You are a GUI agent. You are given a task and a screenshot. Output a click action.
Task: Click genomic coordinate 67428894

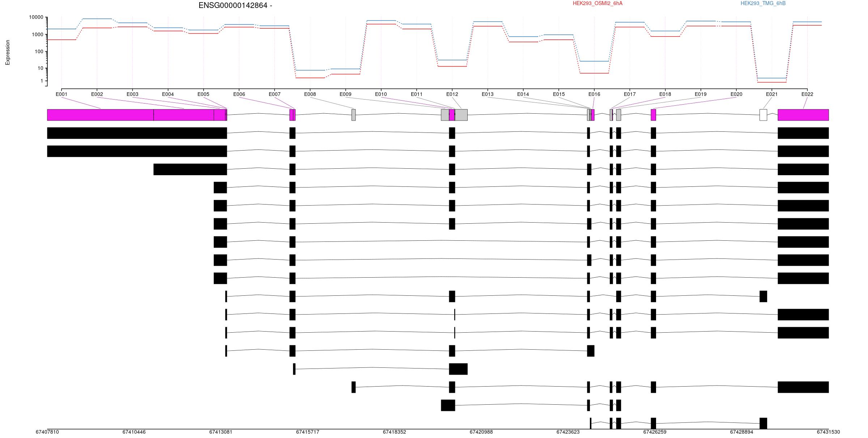742,432
